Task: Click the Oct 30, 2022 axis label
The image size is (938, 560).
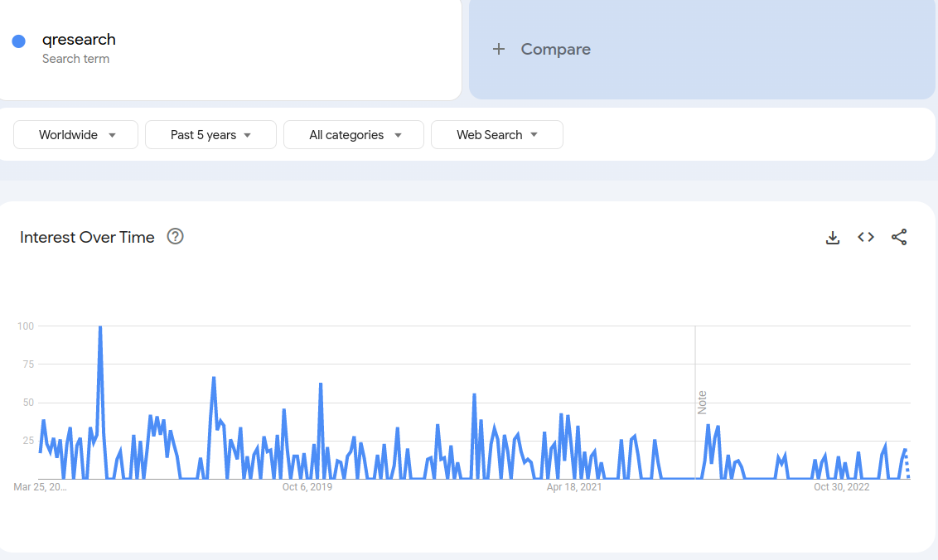Action: 841,487
